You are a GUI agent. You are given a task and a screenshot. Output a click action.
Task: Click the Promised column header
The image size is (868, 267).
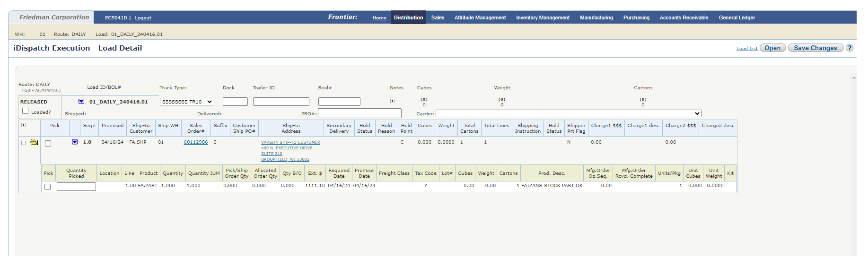click(113, 126)
